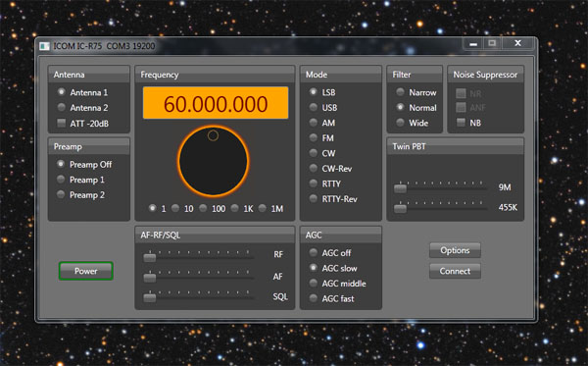The height and width of the screenshot is (366, 588).
Task: Click the Connect button
Action: click(x=455, y=271)
